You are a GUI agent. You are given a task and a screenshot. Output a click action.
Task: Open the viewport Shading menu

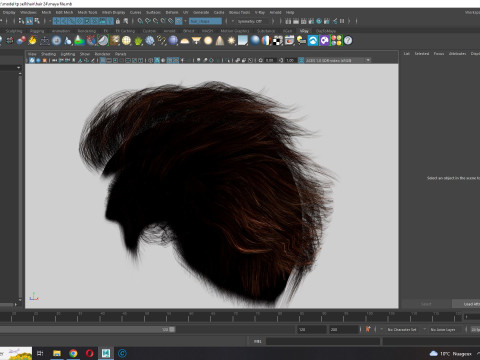click(48, 54)
